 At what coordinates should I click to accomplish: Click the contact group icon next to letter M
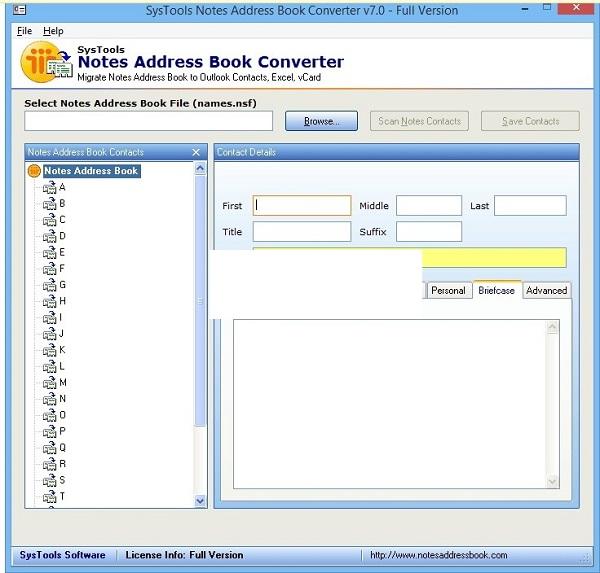coord(49,383)
